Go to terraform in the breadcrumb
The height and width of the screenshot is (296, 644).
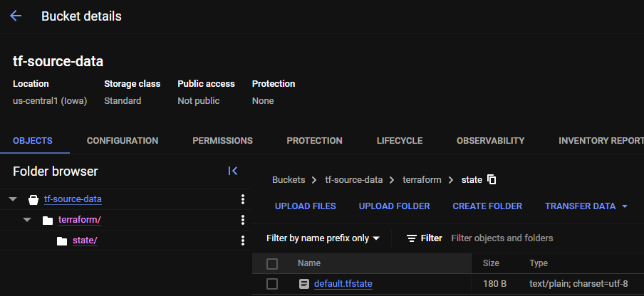coord(422,180)
